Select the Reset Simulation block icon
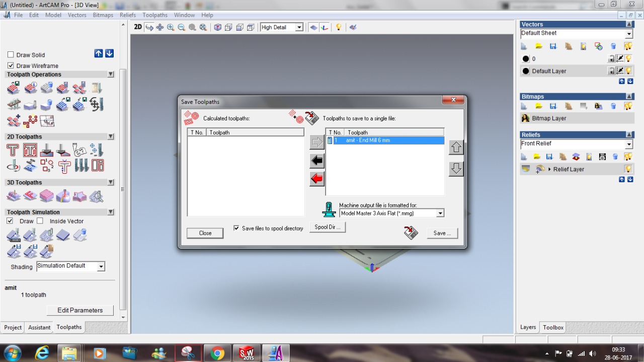The image size is (644, 362). pos(63,234)
